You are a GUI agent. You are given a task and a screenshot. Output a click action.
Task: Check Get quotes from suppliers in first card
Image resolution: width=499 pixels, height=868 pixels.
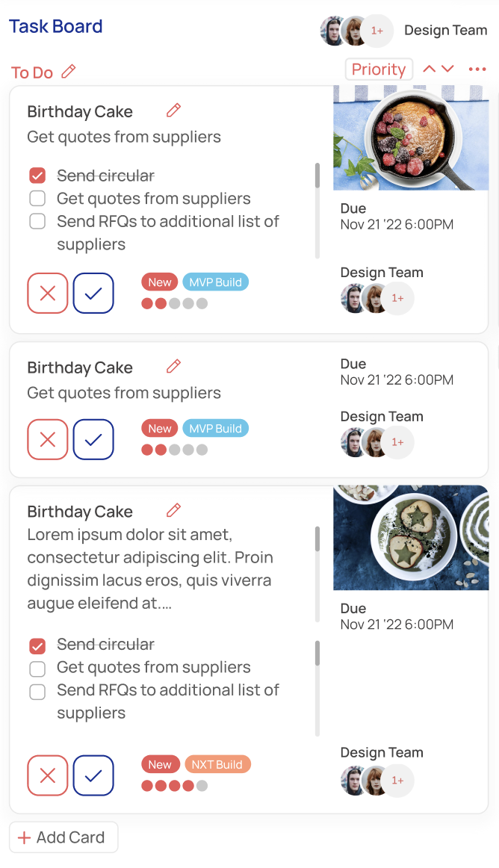pyautogui.click(x=37, y=199)
